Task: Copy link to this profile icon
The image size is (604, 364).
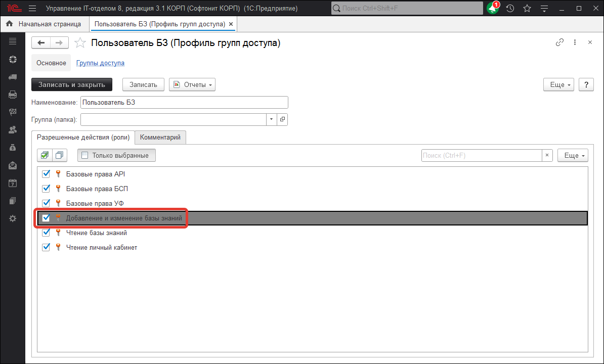Action: [559, 43]
